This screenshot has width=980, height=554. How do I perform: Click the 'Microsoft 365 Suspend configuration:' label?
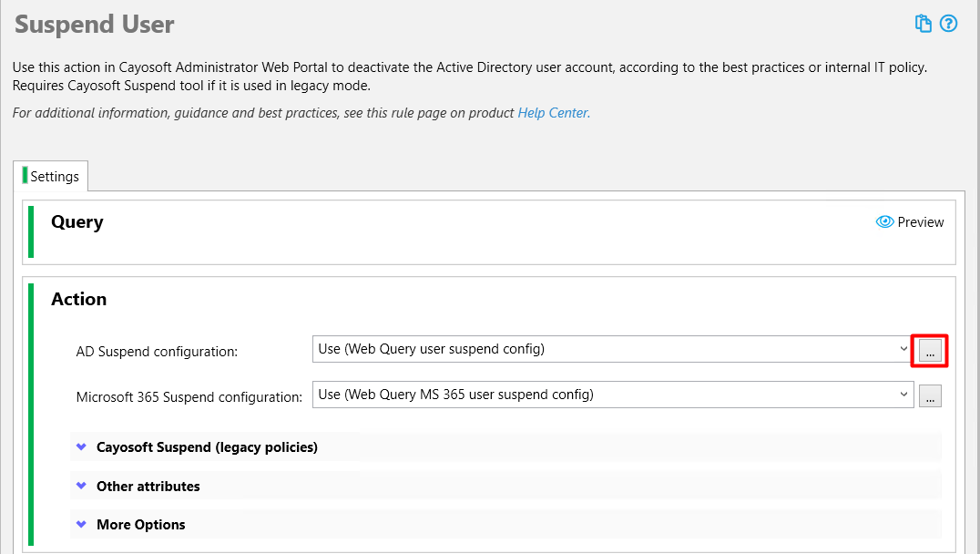pos(189,397)
